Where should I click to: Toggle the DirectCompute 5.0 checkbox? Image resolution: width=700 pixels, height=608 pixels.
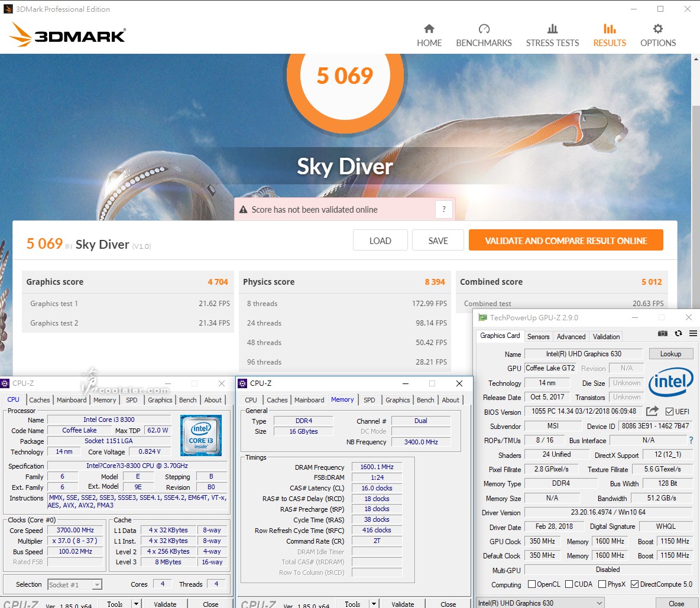click(x=634, y=584)
